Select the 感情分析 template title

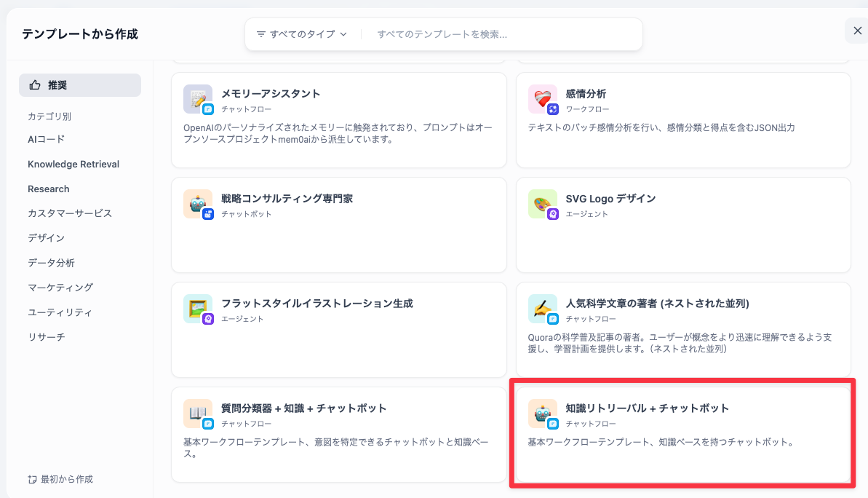pos(586,94)
